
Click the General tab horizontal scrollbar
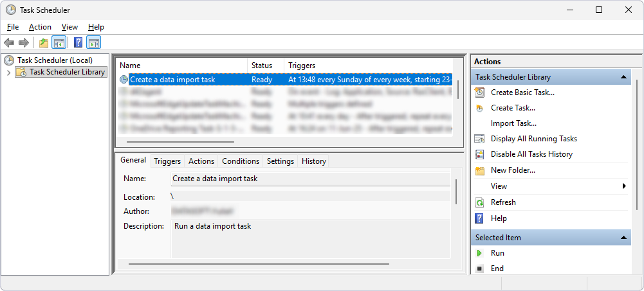click(259, 264)
